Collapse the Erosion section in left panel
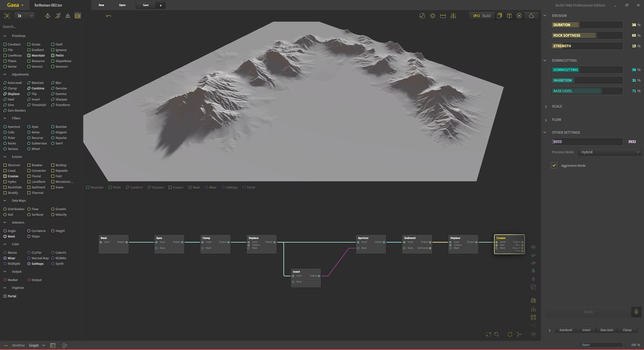The height and width of the screenshot is (350, 644). tap(5, 157)
